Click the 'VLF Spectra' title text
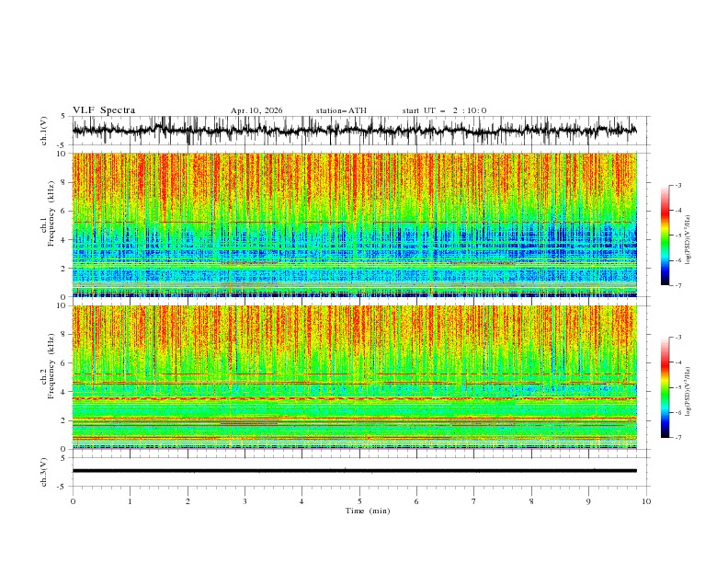 coord(104,110)
